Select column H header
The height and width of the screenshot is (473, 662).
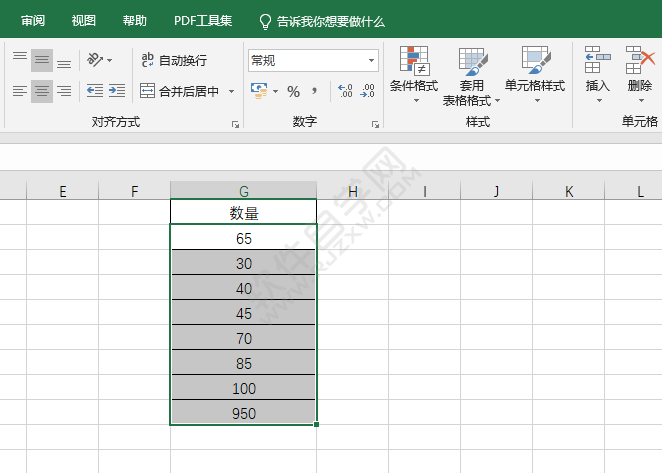[x=353, y=191]
